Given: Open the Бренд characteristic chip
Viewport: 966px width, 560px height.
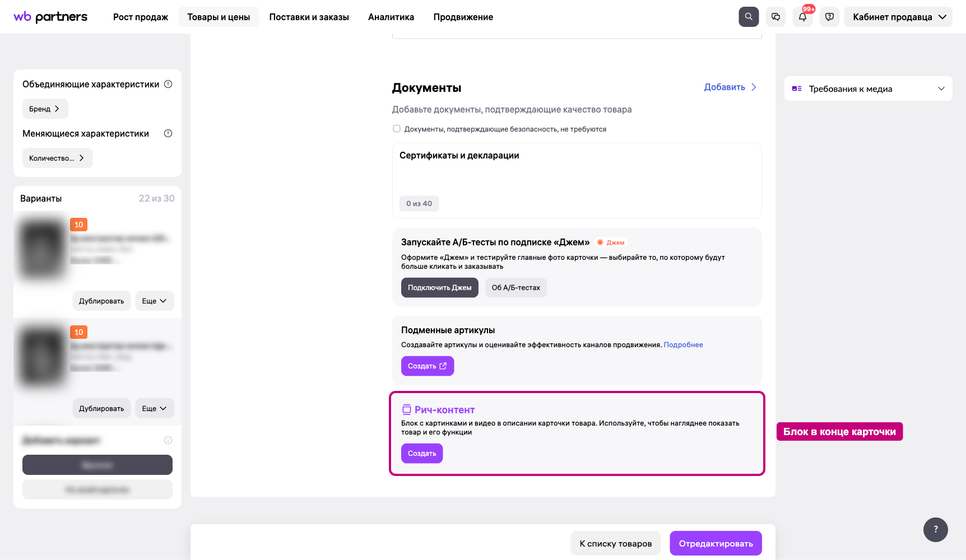Looking at the screenshot, I should coord(45,109).
